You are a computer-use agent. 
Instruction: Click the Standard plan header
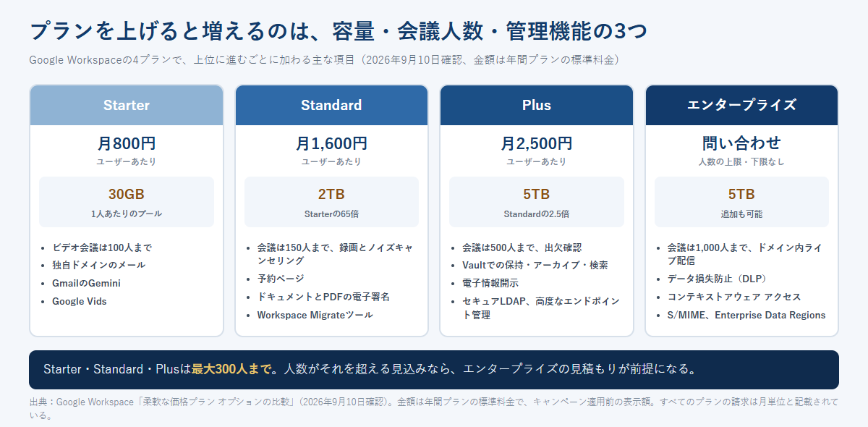[331, 105]
